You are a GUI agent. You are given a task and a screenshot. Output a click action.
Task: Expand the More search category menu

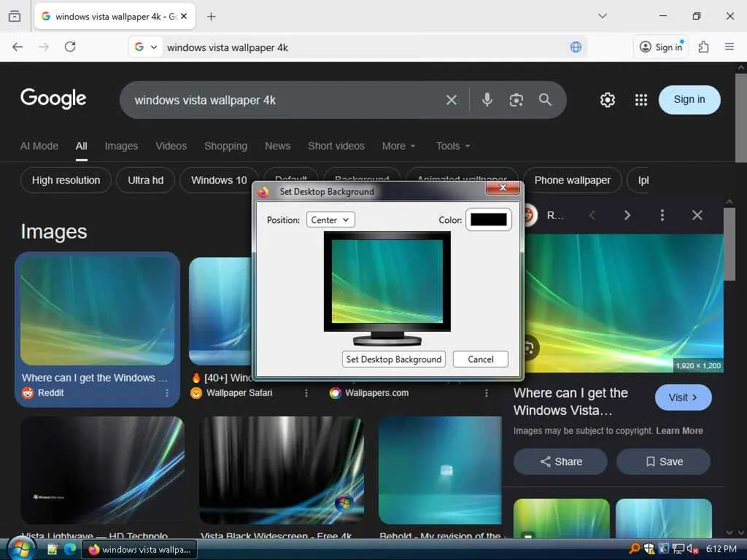click(398, 146)
